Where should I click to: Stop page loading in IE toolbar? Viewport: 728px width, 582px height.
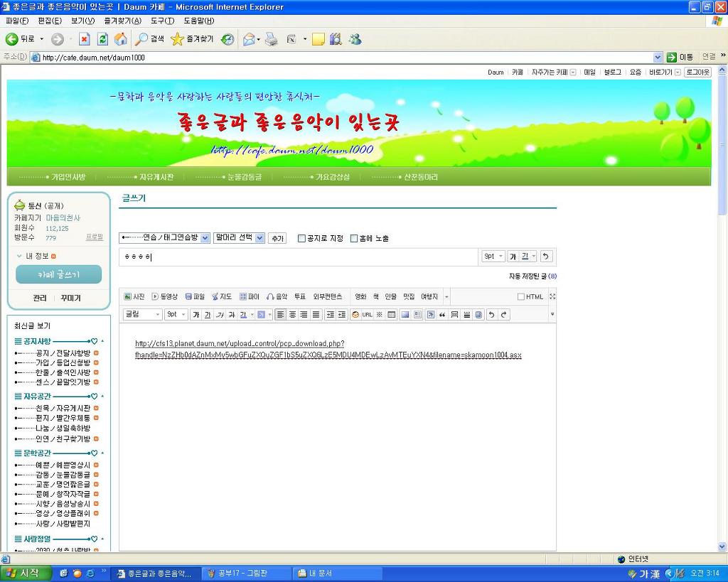[84, 39]
